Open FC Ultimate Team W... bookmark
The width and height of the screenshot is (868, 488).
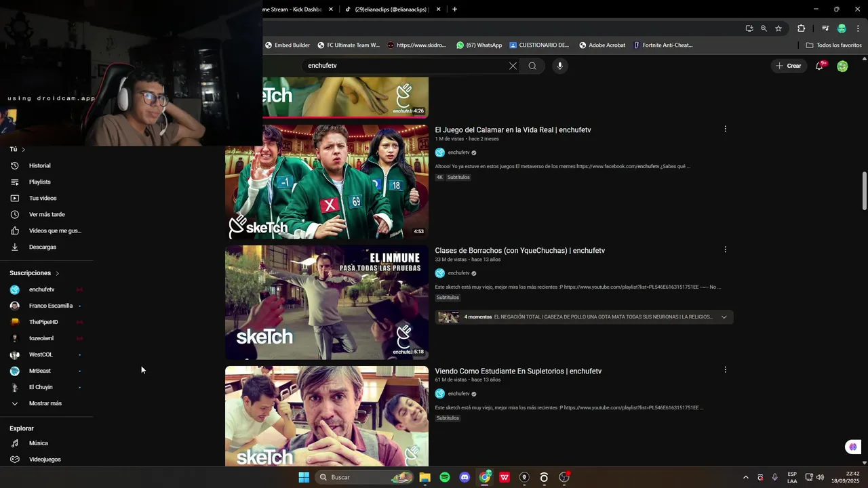348,45
